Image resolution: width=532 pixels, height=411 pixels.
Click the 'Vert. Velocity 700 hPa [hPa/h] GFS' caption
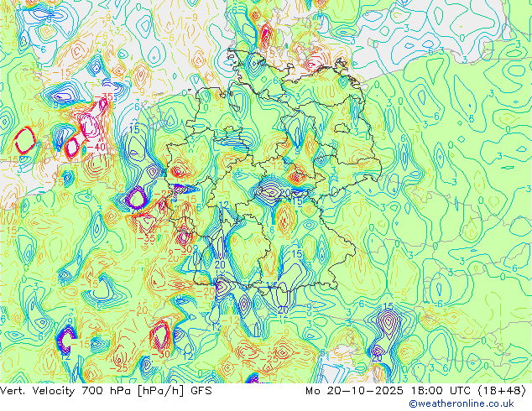point(106,391)
